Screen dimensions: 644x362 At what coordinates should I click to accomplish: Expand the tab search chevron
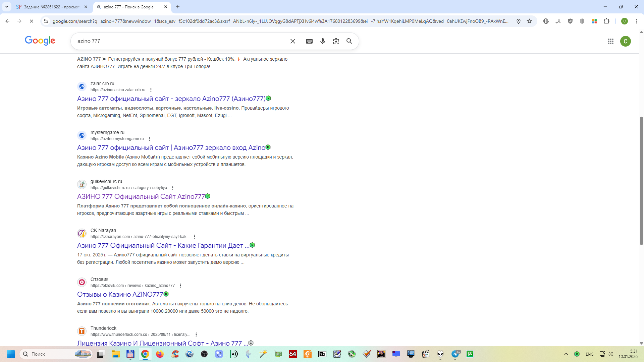pyautogui.click(x=6, y=7)
